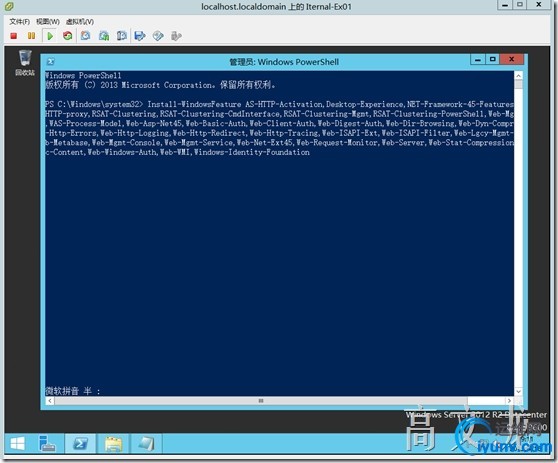This screenshot has width=558, height=463.
Task: Minimize the Iternal-Ex01 console window
Action: pos(505,5)
